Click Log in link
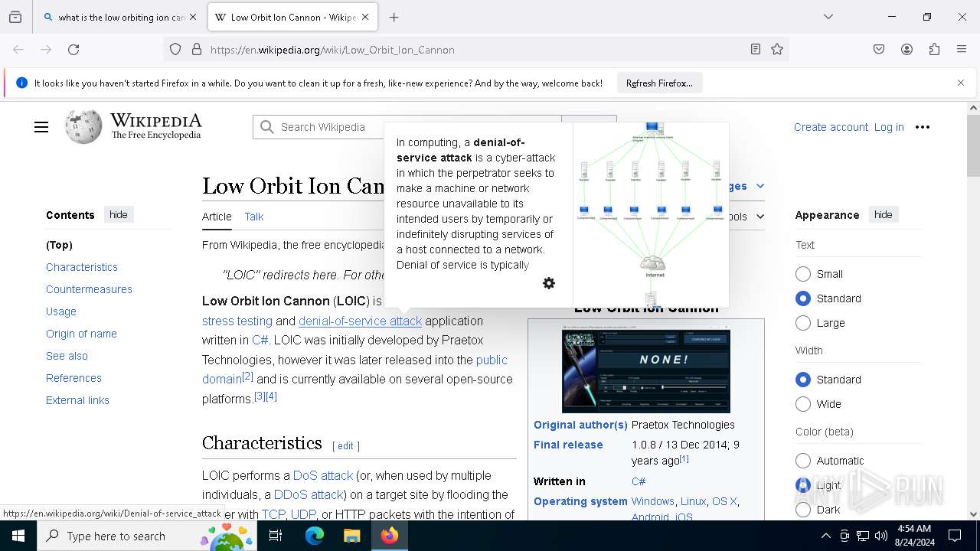The width and height of the screenshot is (980, 551). pos(889,127)
